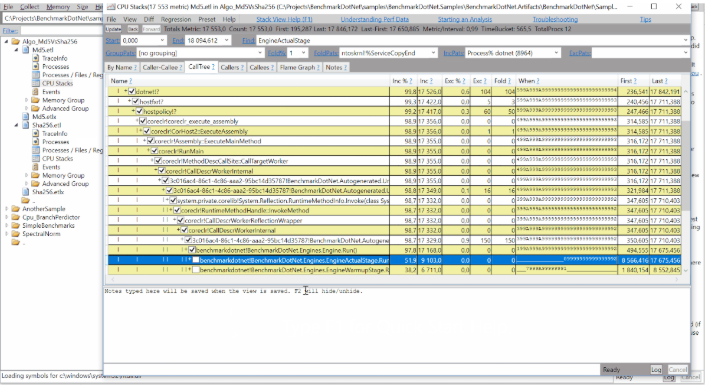Click the Events icon under Sha256.etl
Viewport: 707px width, 386px height.
(36, 167)
